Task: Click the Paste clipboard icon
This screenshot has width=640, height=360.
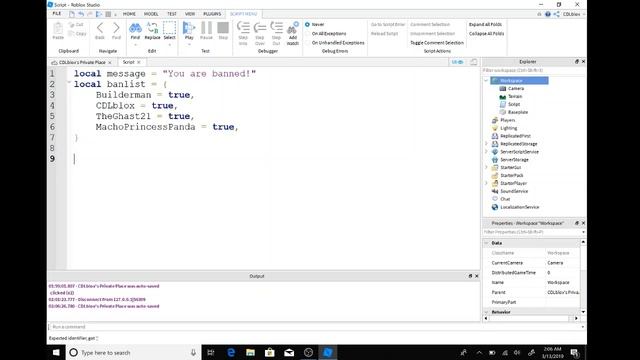Action: 58,31
